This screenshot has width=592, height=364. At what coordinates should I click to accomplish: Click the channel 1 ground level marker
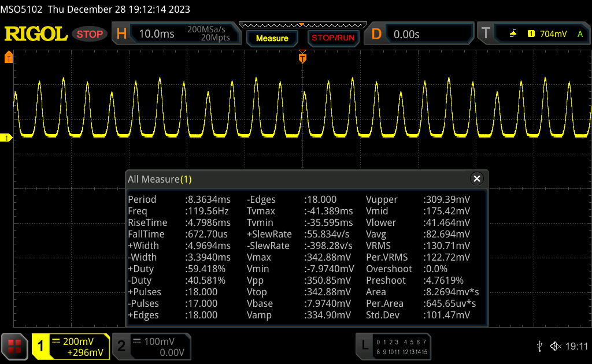click(6, 138)
